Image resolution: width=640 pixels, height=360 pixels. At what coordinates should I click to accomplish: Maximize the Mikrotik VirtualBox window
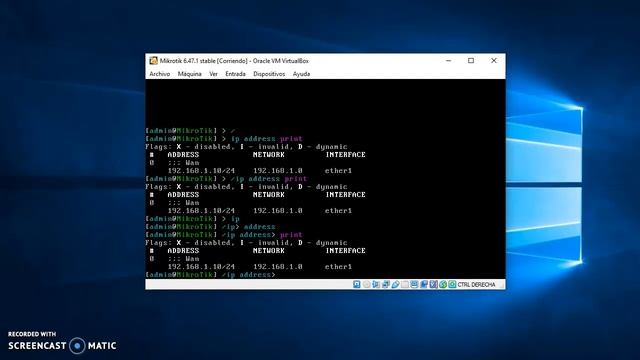pyautogui.click(x=471, y=60)
